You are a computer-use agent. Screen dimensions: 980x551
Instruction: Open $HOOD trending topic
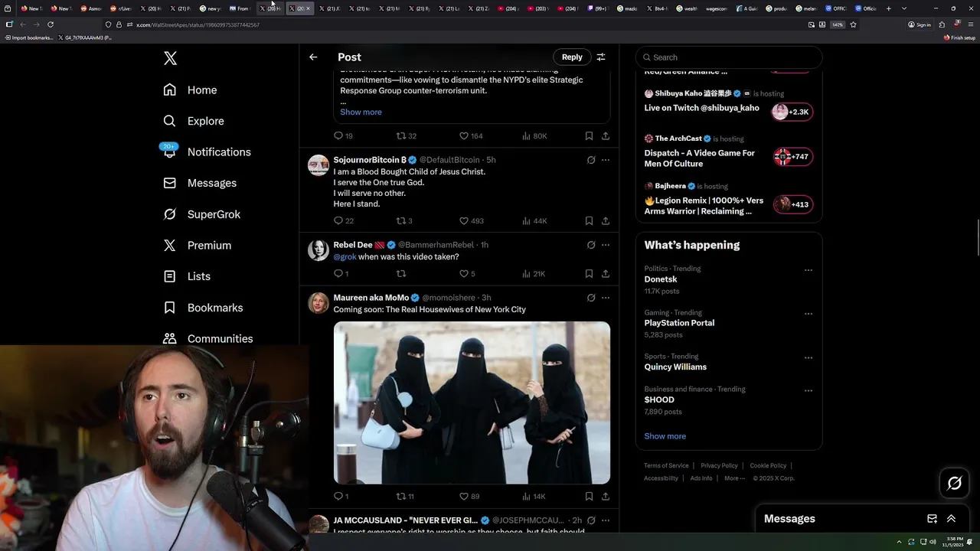coord(659,399)
